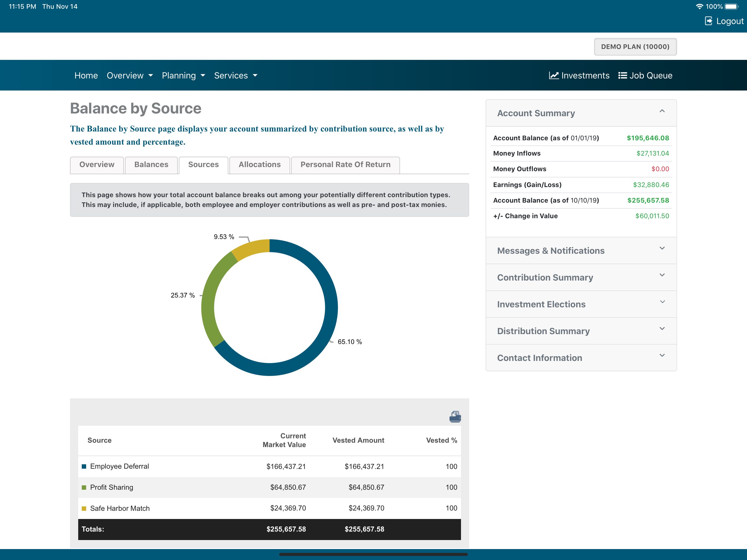Screen dimensions: 747x560
Task: Click Money Outflows value $0.00
Action: pos(660,169)
